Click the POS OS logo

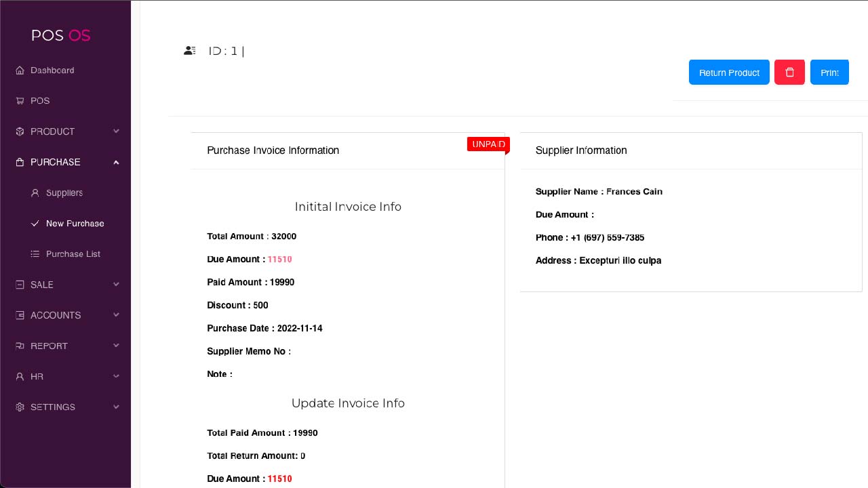[x=61, y=35]
